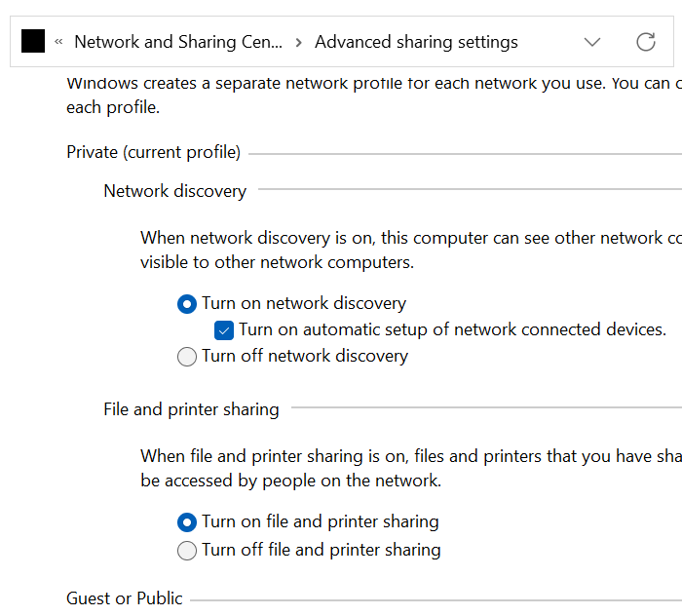Click the refresh icon in address bar
The image size is (682, 616).
[645, 42]
